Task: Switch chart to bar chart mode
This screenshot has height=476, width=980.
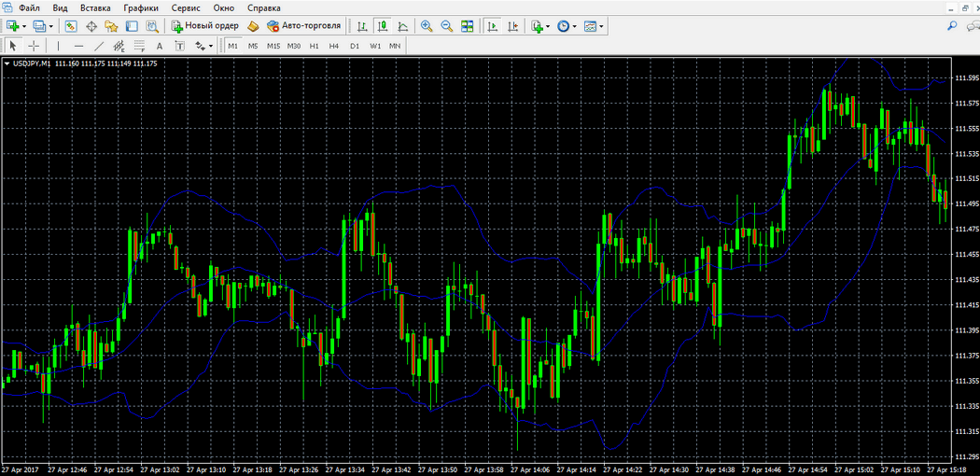Action: 362,26
